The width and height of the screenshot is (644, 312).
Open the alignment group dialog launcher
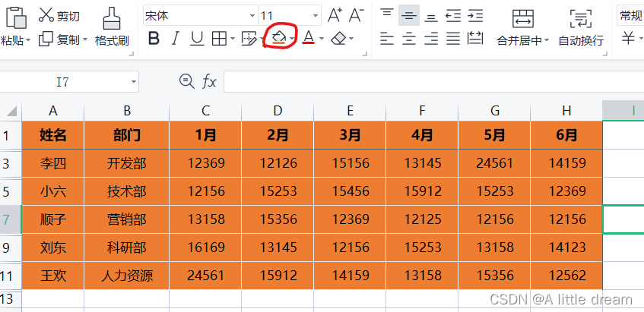pos(604,53)
